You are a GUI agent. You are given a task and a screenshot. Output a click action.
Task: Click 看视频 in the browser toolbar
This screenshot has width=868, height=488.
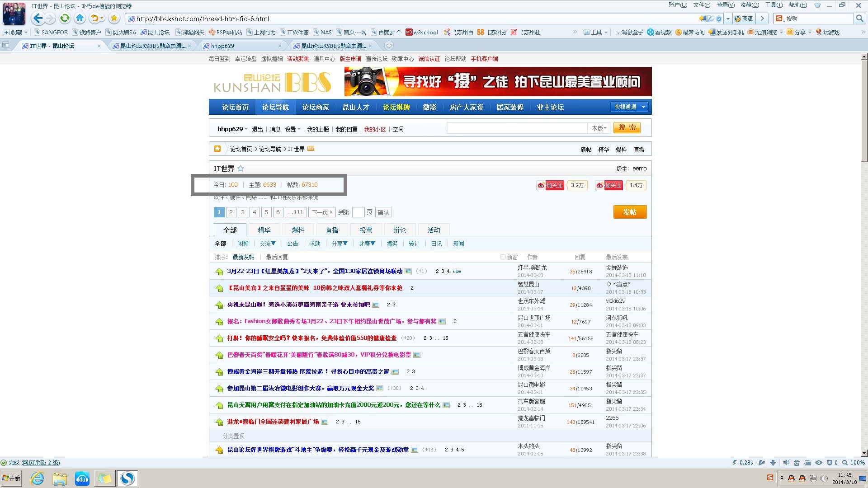659,32
